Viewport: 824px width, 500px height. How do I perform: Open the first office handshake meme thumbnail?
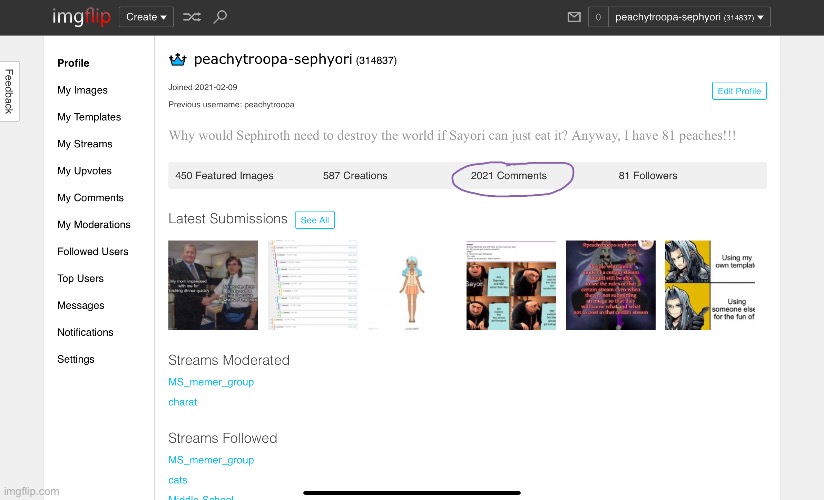point(212,285)
